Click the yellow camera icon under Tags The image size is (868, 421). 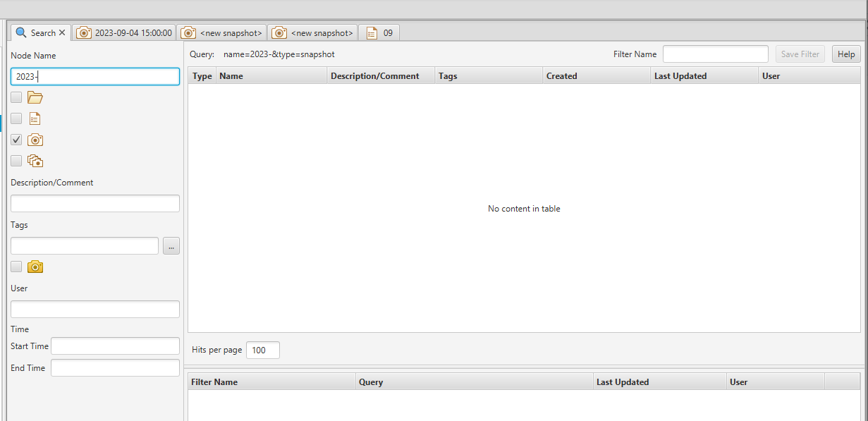click(x=35, y=267)
